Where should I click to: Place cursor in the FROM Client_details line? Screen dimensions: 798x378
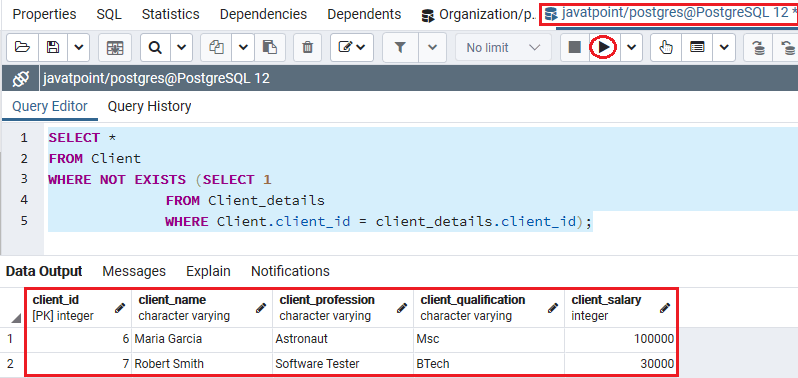coord(245,200)
